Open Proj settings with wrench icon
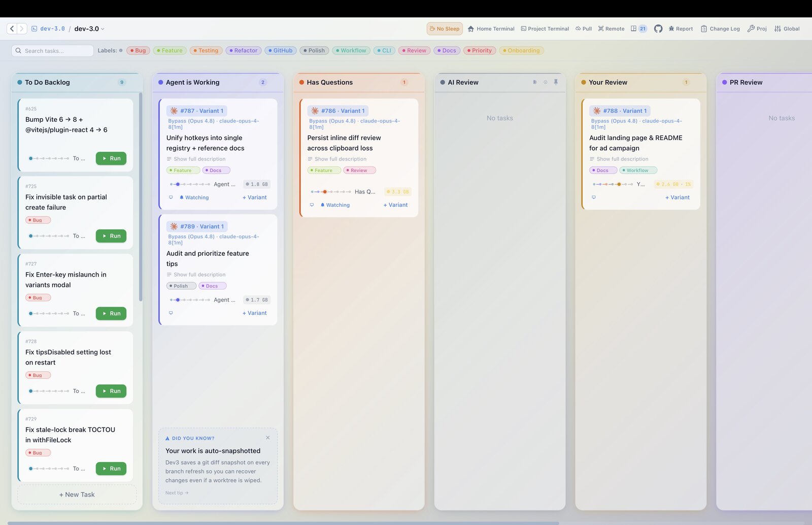The height and width of the screenshot is (525, 812). pyautogui.click(x=757, y=29)
